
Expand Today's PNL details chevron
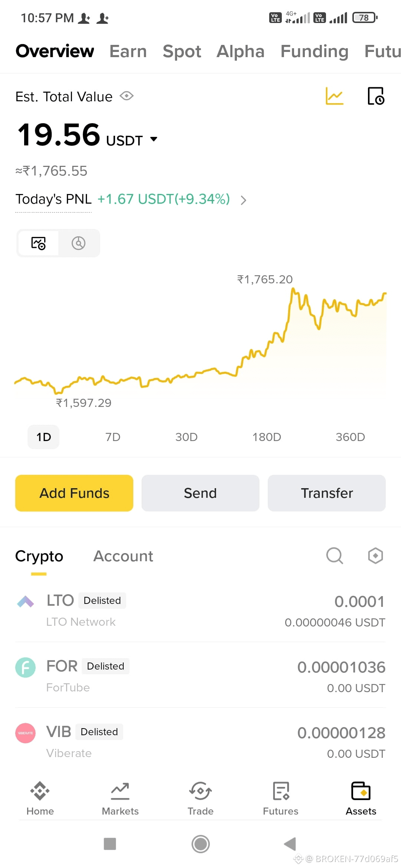[243, 200]
